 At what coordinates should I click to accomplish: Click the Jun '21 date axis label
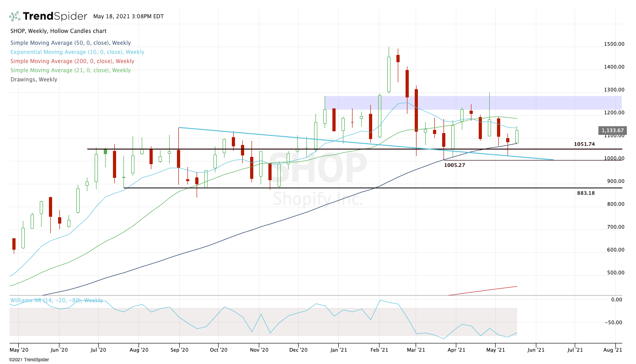point(535,350)
